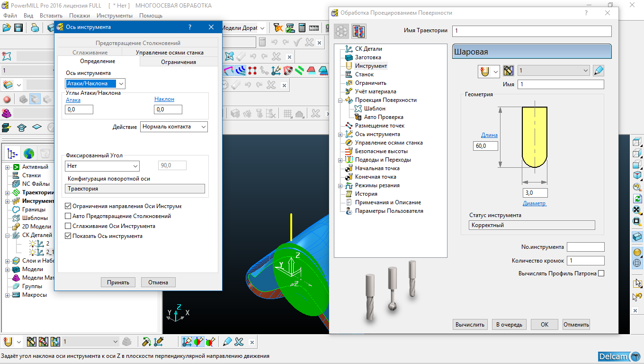Viewport: 644px width, 364px height.
Task: Uncheck Показать Ось инструмента checkbox
Action: click(x=68, y=236)
